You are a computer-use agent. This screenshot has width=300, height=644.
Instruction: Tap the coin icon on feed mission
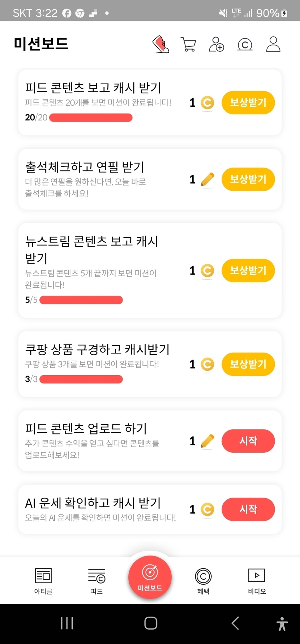pyautogui.click(x=207, y=103)
